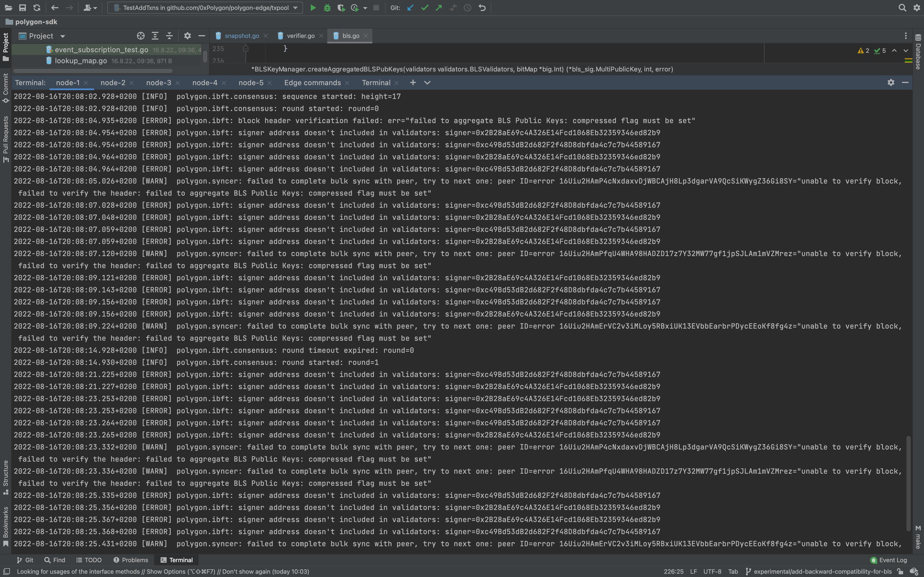Expand profiler options chevron

pyautogui.click(x=365, y=7)
